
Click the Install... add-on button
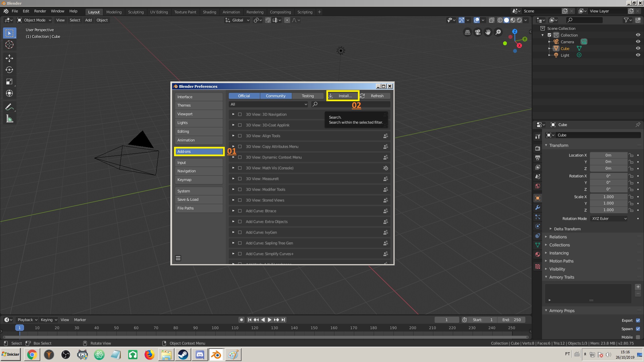click(343, 96)
